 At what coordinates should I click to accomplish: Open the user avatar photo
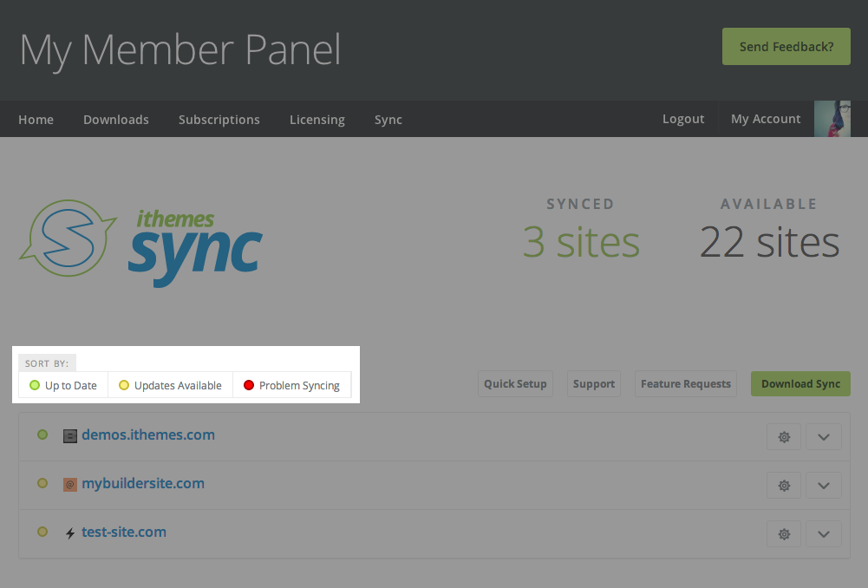(x=832, y=119)
